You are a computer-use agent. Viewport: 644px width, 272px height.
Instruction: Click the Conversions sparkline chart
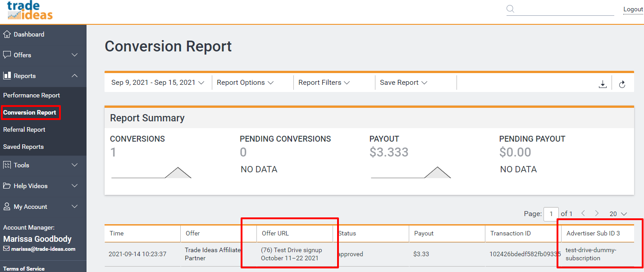tap(151, 172)
